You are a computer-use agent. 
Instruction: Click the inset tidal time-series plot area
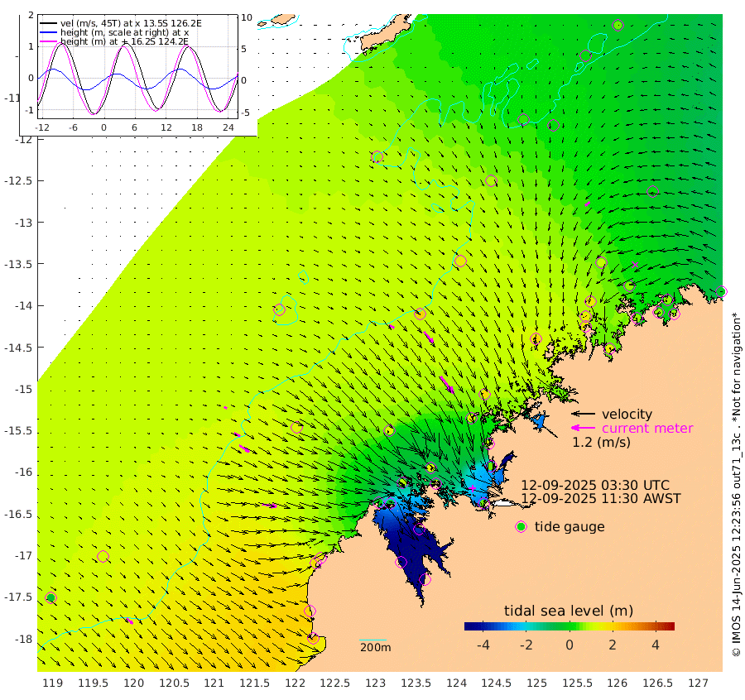pos(137,66)
